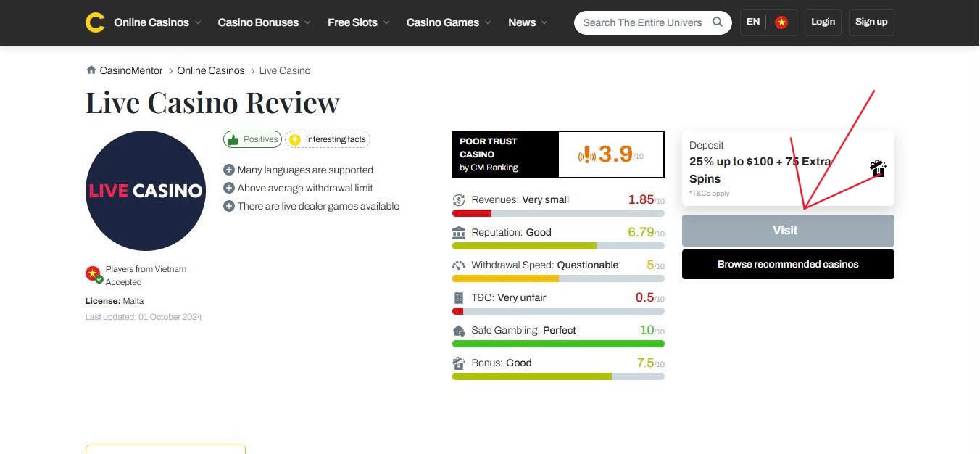The height and width of the screenshot is (454, 980).
Task: Click the Vietnam flag in header
Action: pyautogui.click(x=781, y=22)
